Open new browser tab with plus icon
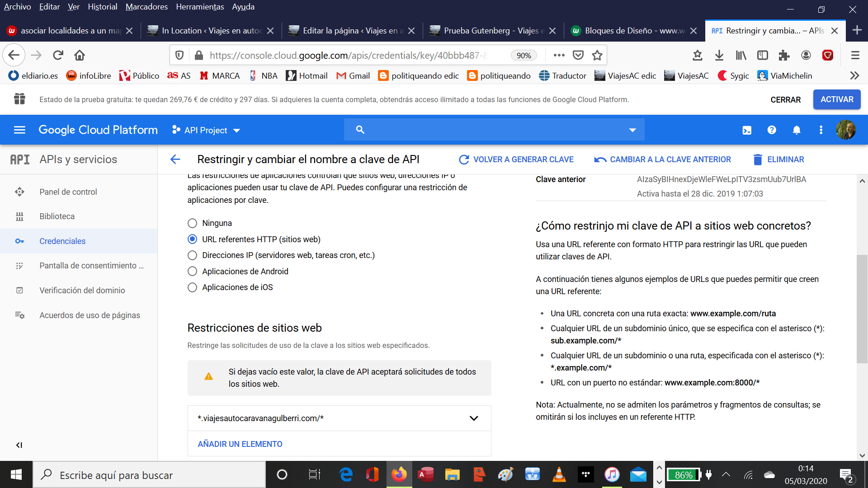868x488 pixels. click(857, 30)
